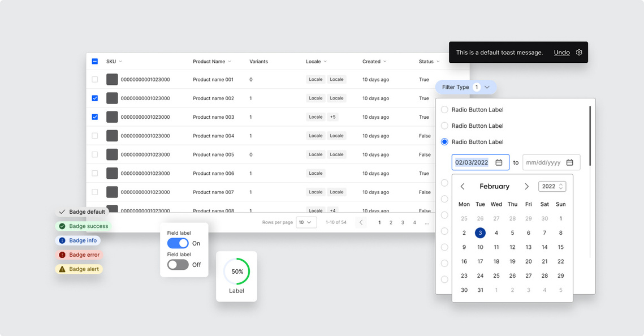Open the Locale column sort dropdown
The image size is (644, 336).
(325, 62)
